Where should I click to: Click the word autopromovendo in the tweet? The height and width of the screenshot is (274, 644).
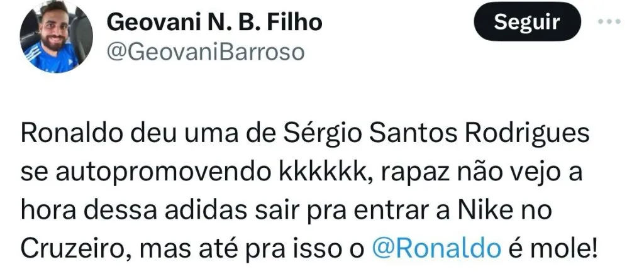[142, 173]
